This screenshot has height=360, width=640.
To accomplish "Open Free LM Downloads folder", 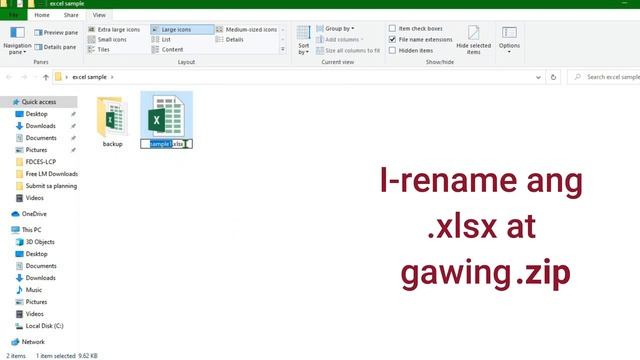I will tap(51, 174).
